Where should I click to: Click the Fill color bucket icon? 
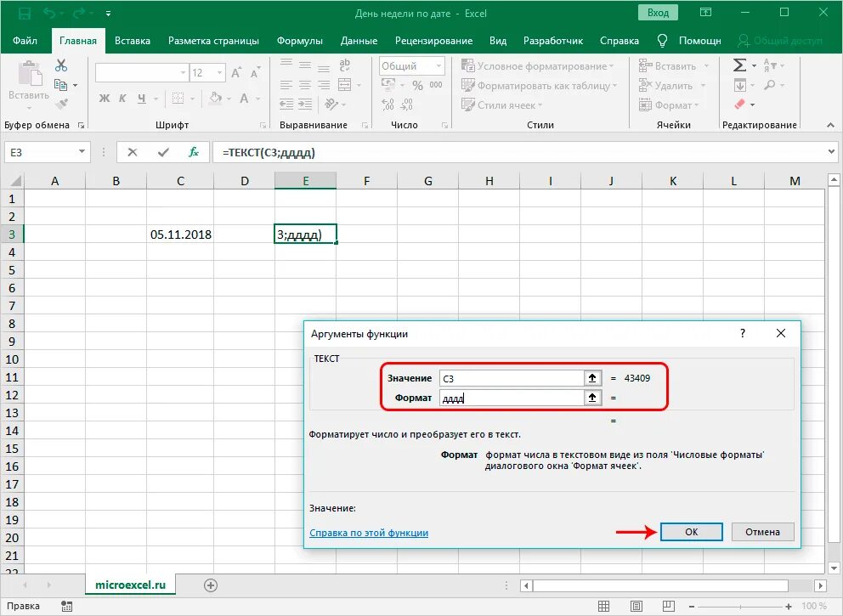[x=215, y=99]
